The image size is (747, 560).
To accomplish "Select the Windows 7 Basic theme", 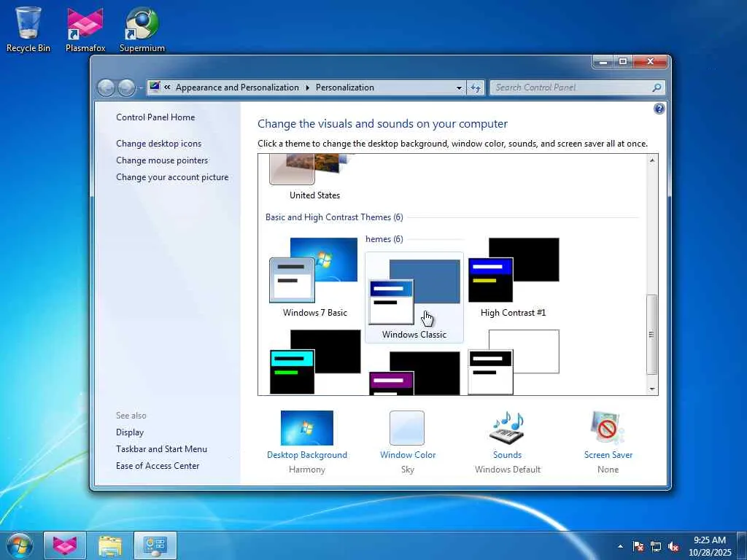I will 314,278.
